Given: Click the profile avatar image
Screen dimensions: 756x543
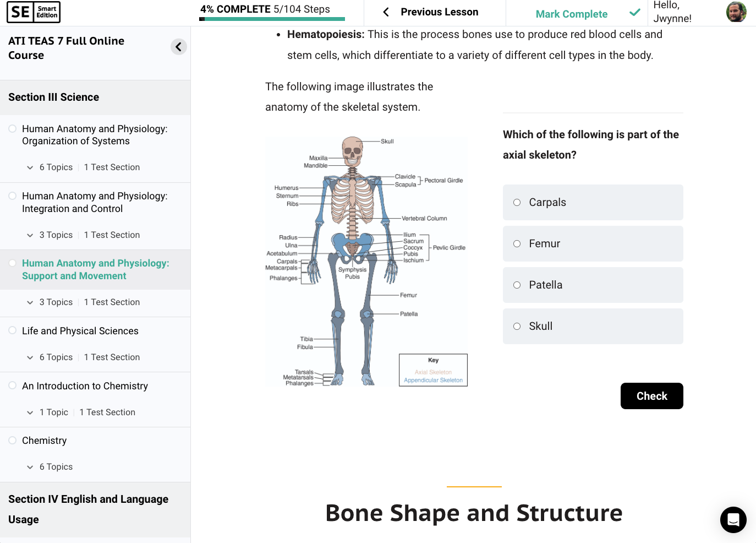Looking at the screenshot, I should [737, 12].
